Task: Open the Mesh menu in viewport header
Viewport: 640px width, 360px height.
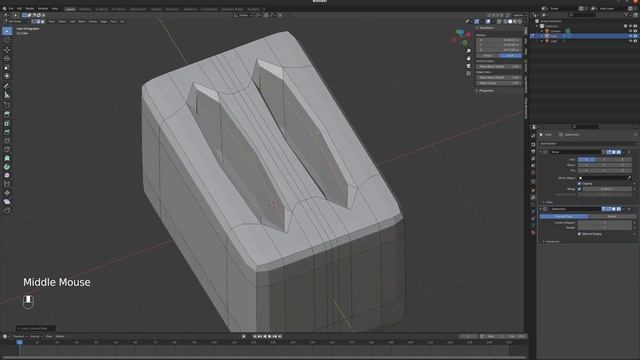Action: pos(82,21)
